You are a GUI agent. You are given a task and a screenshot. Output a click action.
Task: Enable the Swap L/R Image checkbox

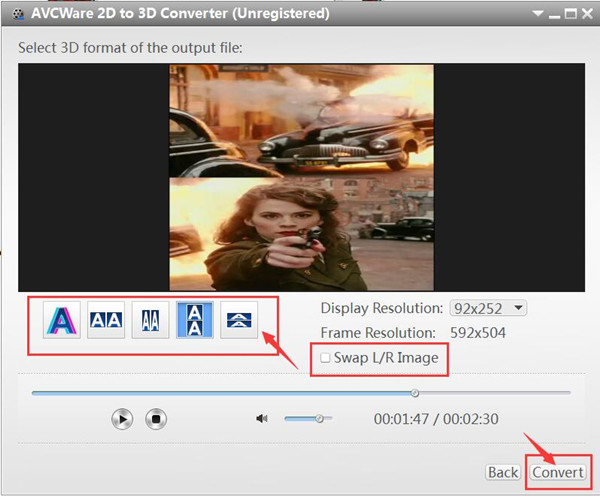(325, 358)
